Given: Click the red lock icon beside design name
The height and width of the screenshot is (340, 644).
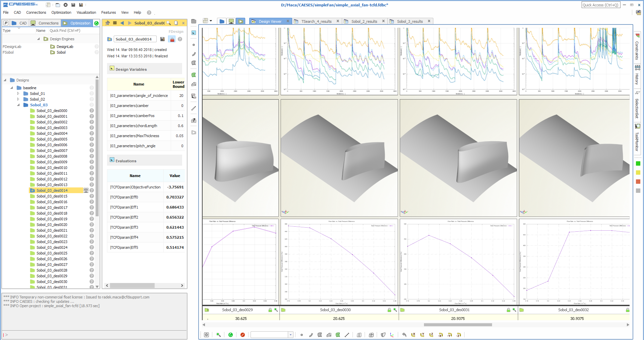Looking at the screenshot, I should [x=172, y=39].
